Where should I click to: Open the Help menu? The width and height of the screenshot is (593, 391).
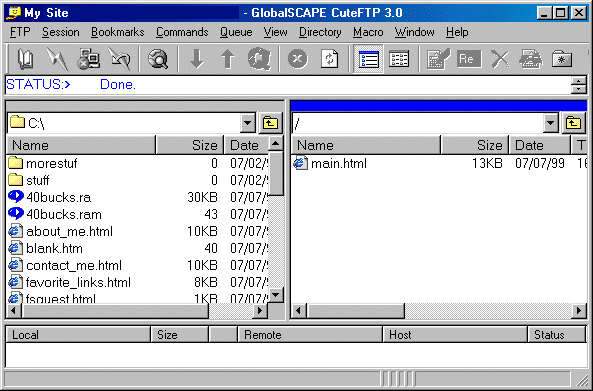point(457,32)
